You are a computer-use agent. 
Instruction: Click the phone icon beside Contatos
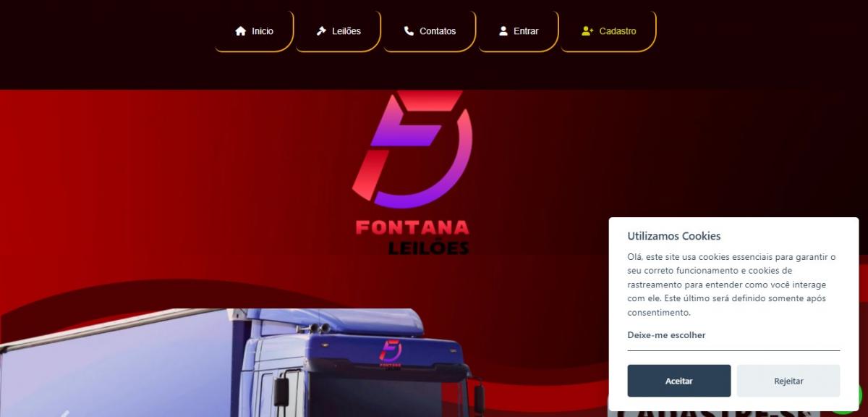tap(409, 31)
